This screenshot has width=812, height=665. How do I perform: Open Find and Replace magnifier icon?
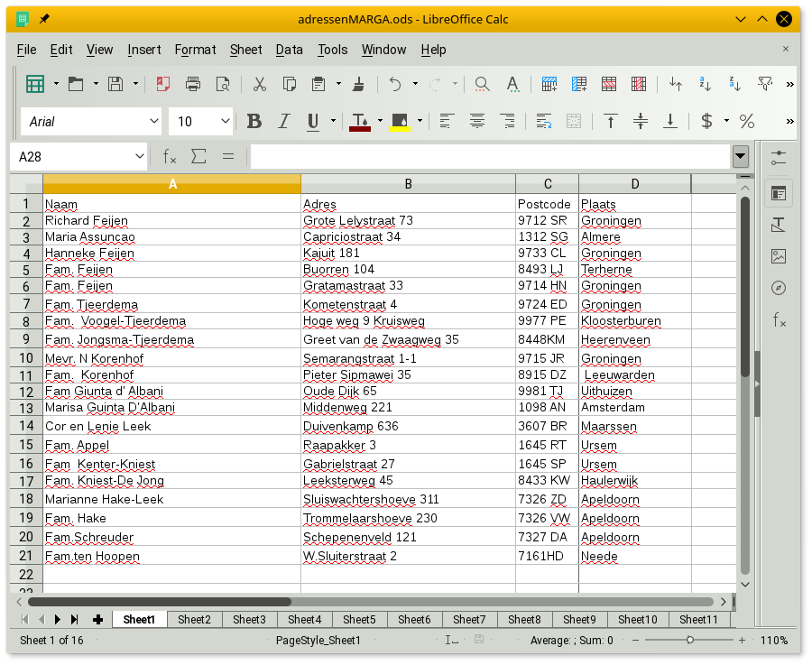click(x=482, y=85)
